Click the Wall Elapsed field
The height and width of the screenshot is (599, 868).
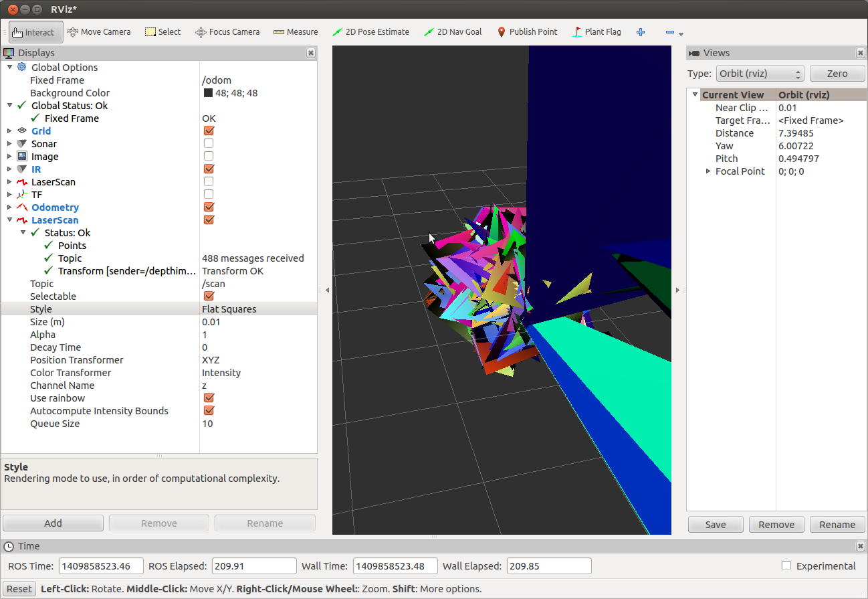[x=549, y=566]
